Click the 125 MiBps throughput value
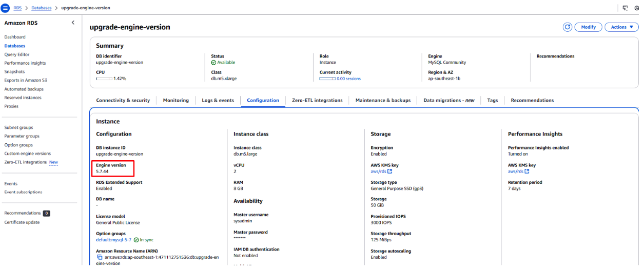The image size is (644, 267). pos(381,240)
